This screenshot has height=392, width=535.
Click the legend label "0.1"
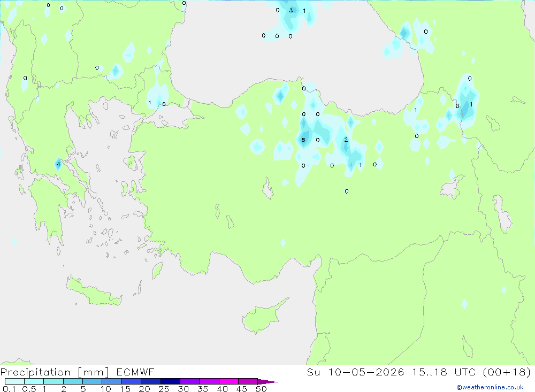coord(9,389)
